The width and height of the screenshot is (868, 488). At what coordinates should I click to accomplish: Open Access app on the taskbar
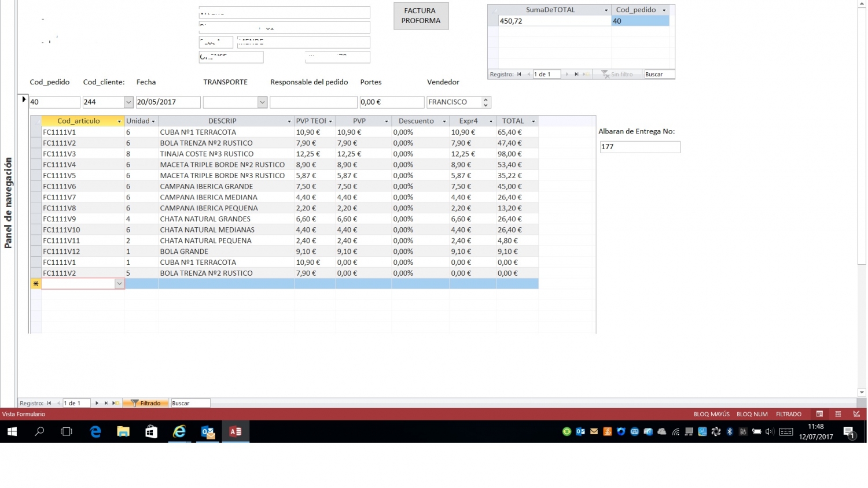236,431
